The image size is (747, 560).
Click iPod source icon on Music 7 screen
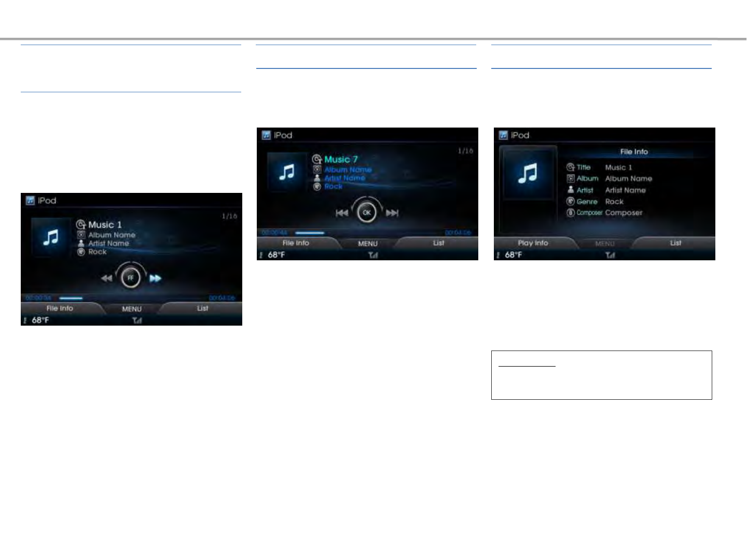(x=266, y=135)
